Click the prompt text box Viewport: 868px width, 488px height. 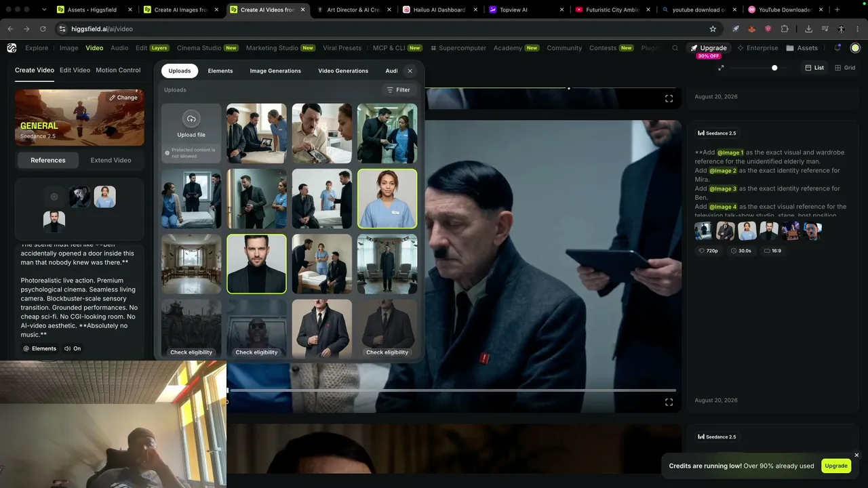(79, 290)
